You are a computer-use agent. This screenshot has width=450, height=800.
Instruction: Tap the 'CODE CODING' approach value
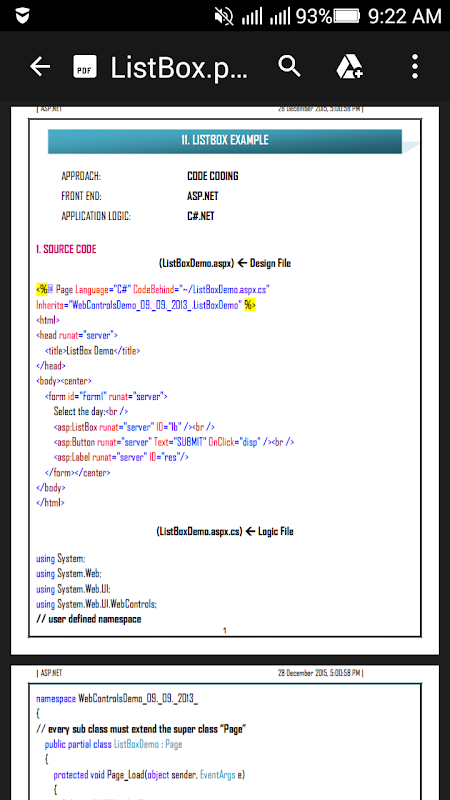pyautogui.click(x=213, y=177)
